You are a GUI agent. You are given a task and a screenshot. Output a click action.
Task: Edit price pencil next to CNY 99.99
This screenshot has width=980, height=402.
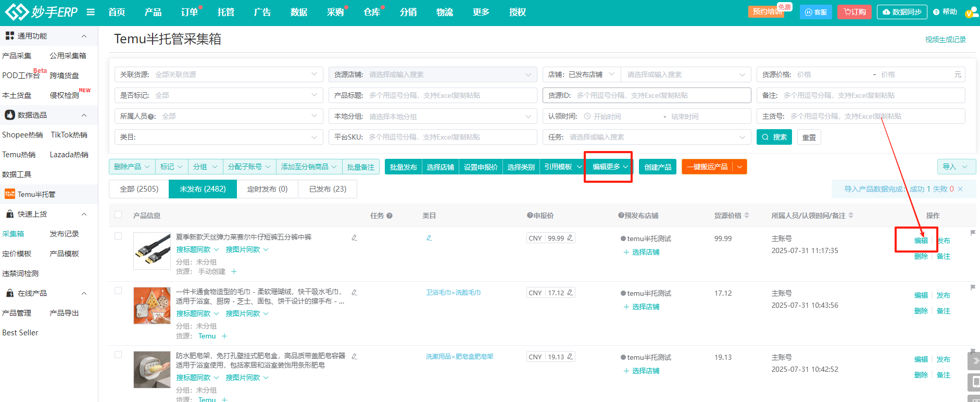coord(570,238)
